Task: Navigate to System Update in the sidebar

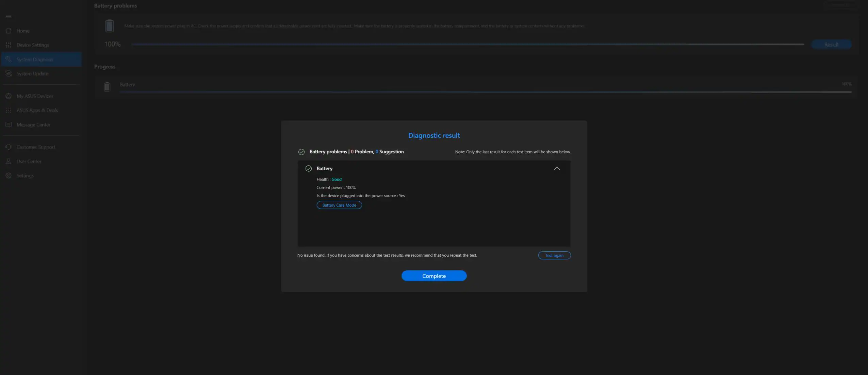Action: [x=32, y=73]
